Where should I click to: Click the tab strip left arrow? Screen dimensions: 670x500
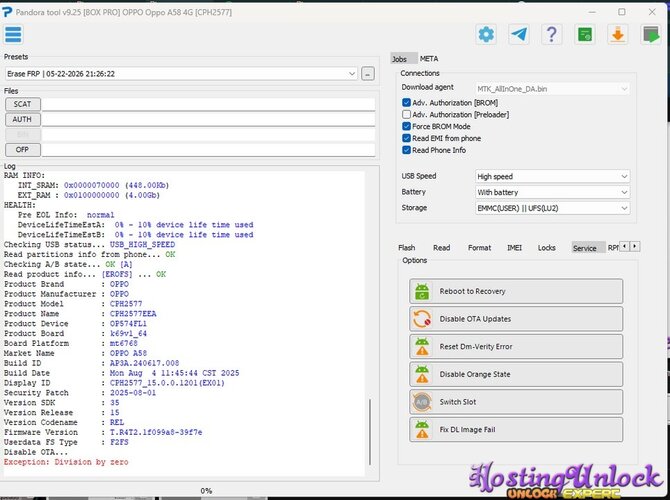coord(624,247)
